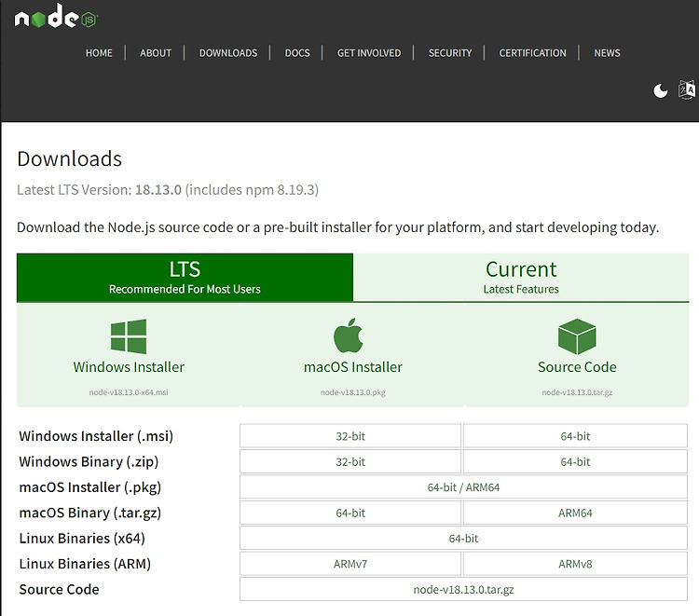Open the HOME menu item
Viewport: 699px width, 616px height.
pyautogui.click(x=99, y=53)
